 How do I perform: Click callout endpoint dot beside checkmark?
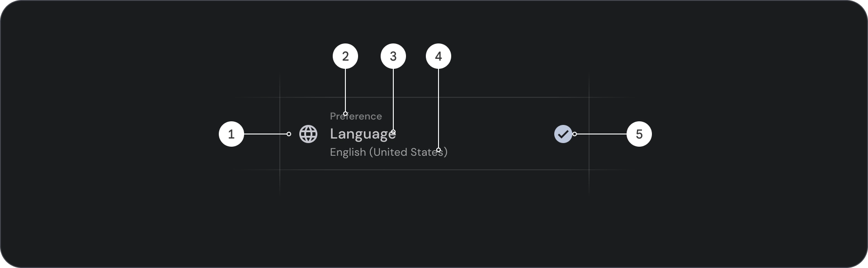click(x=575, y=134)
